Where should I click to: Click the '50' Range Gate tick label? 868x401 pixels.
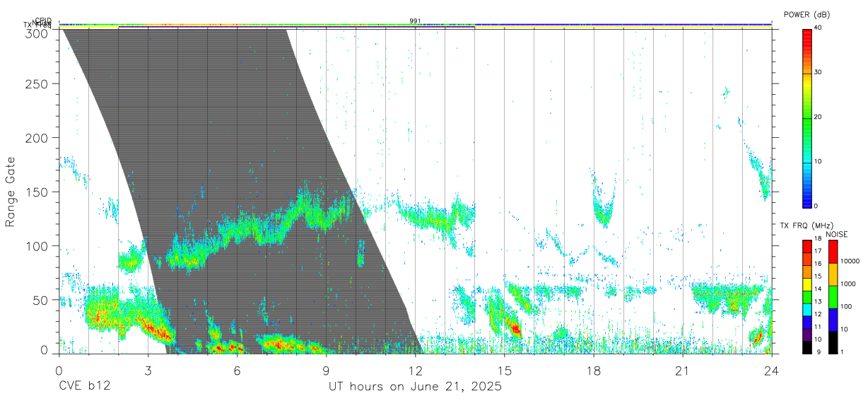point(42,299)
